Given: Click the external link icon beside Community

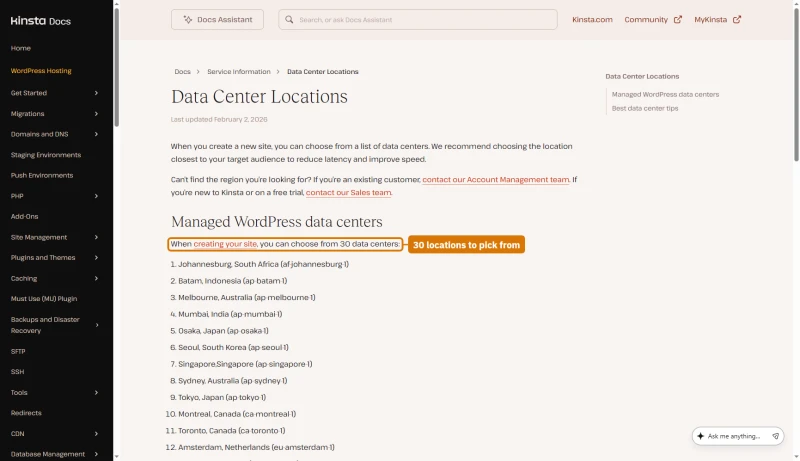Looking at the screenshot, I should 678,19.
